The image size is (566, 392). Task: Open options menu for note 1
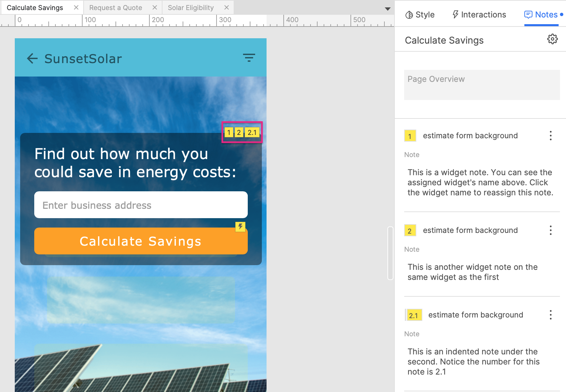(x=551, y=136)
